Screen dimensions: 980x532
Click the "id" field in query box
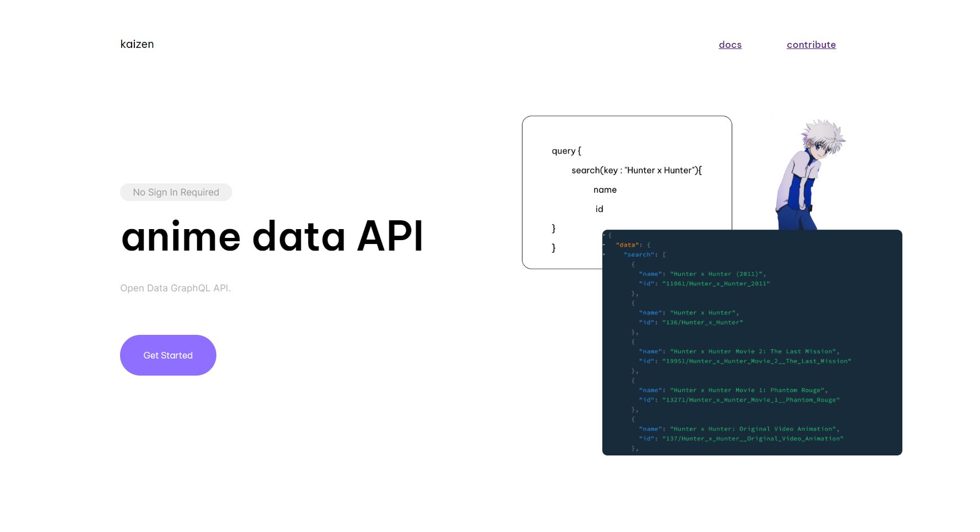[x=599, y=209]
